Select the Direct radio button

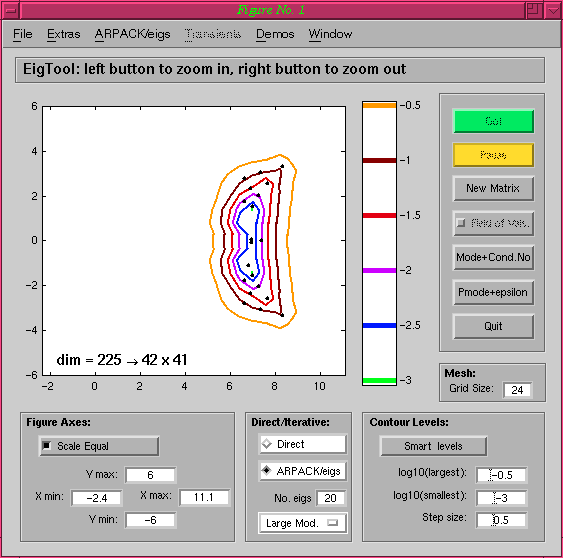[x=302, y=444]
